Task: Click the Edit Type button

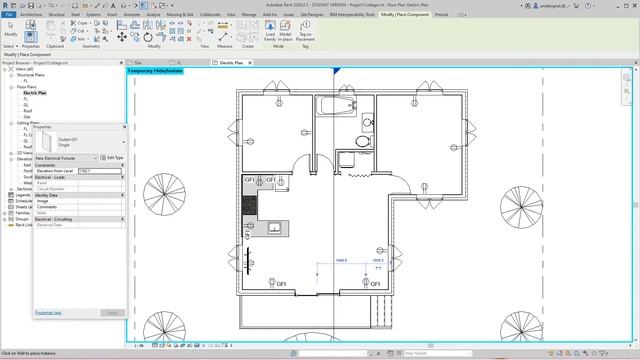Action: (x=112, y=158)
